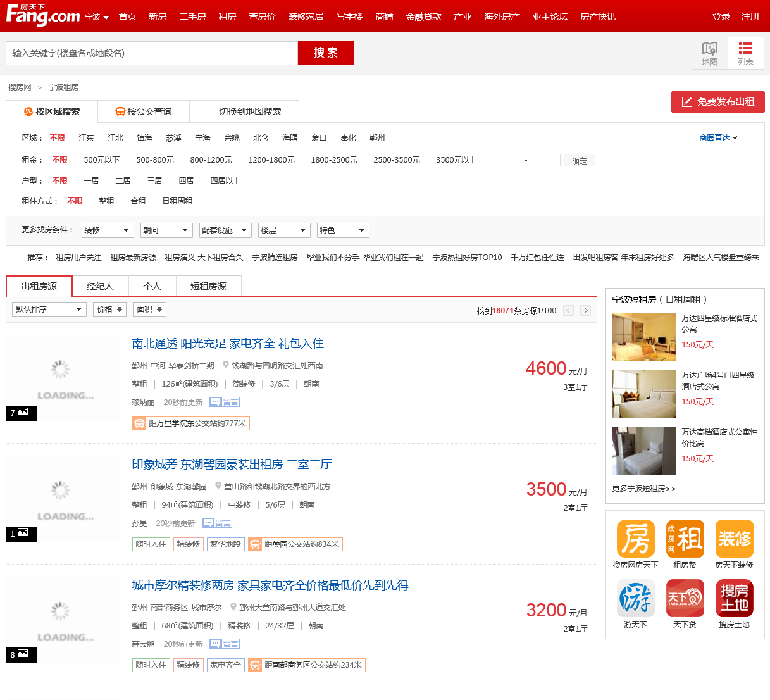Click maximum rent input box
The image size is (770, 700).
[545, 160]
